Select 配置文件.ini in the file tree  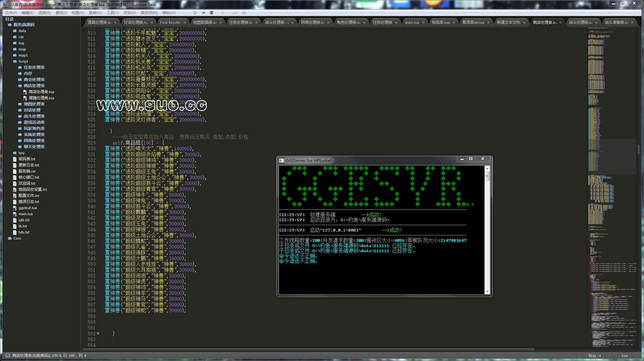[29, 196]
